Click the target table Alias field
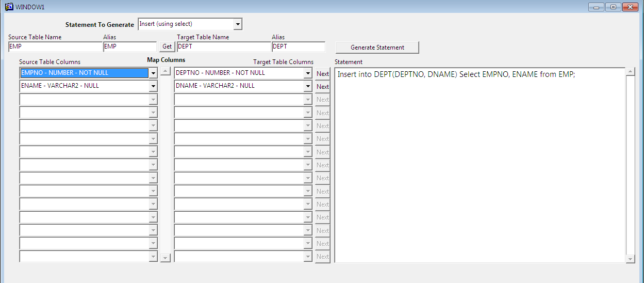Viewport: 644px width, 283px height. (298, 47)
